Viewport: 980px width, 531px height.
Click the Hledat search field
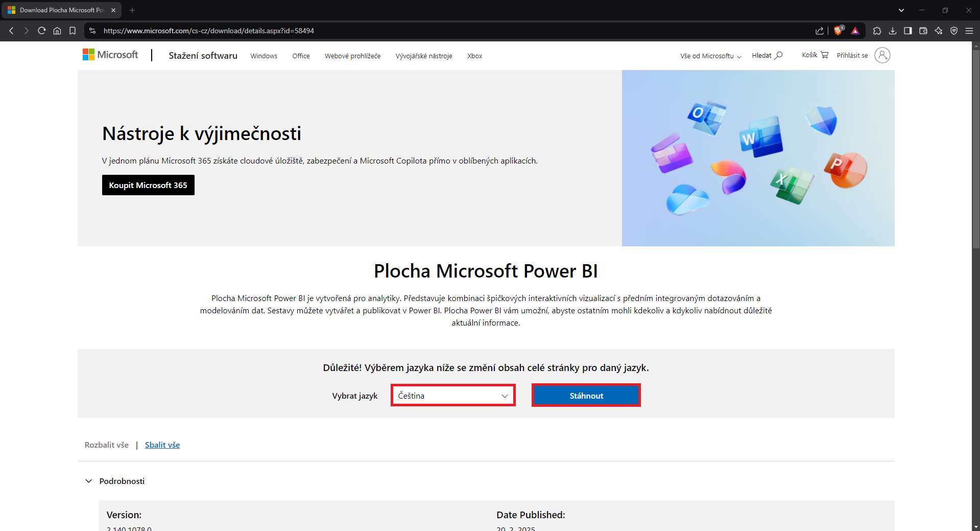coord(766,55)
